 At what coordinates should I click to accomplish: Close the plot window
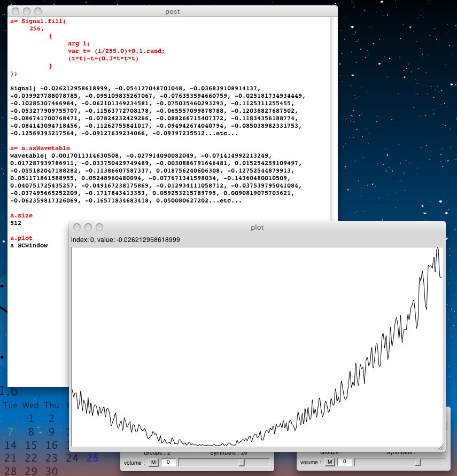77,227
